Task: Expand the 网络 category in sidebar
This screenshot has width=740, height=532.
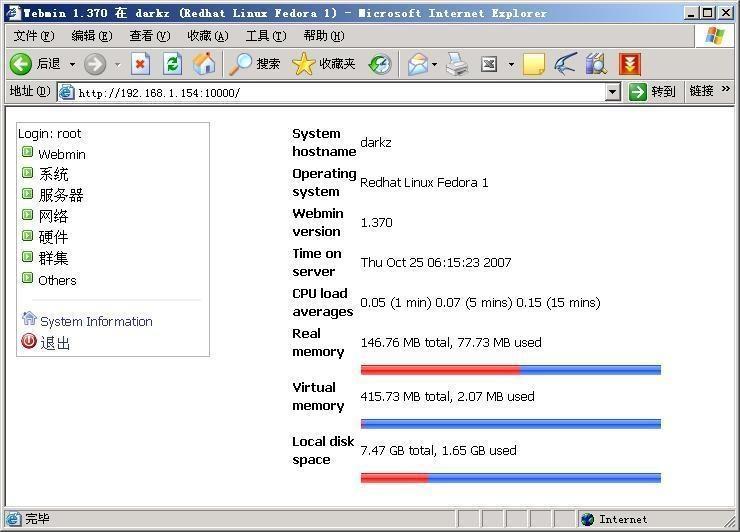Action: (28, 215)
